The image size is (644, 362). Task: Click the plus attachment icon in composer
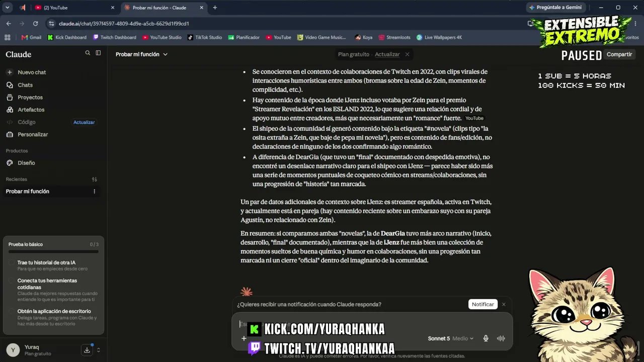click(x=244, y=338)
